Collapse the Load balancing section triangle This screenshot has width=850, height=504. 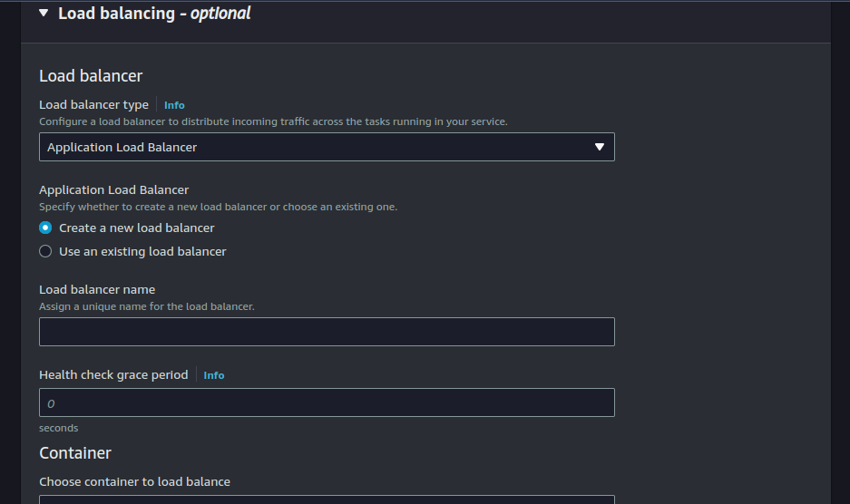click(44, 14)
